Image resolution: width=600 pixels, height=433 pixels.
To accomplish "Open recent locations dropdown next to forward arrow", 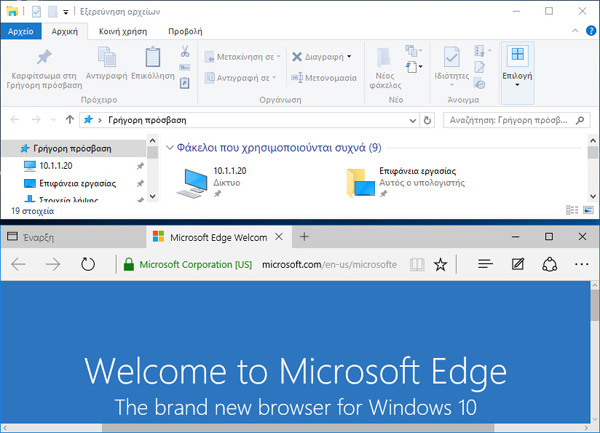I will click(54, 120).
